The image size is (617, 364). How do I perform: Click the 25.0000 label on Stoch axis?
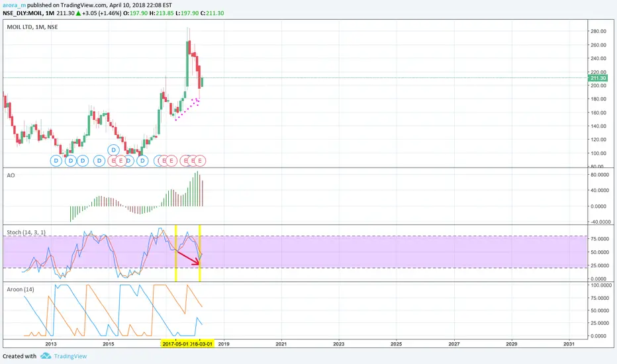pyautogui.click(x=600, y=265)
